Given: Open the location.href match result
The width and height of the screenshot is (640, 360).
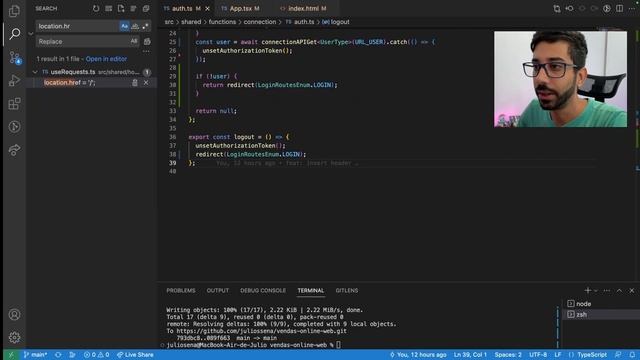Looking at the screenshot, I should click(69, 82).
